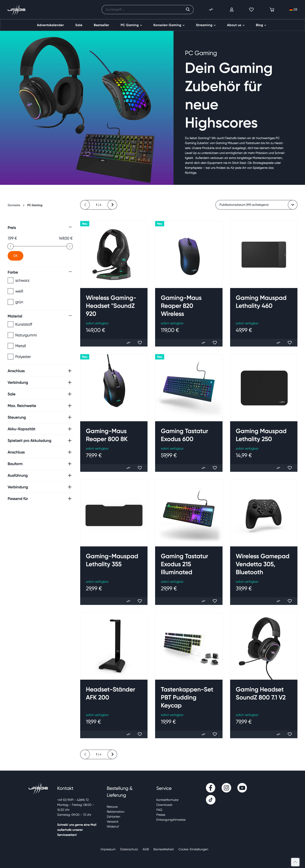Open the user account icon

(232, 9)
